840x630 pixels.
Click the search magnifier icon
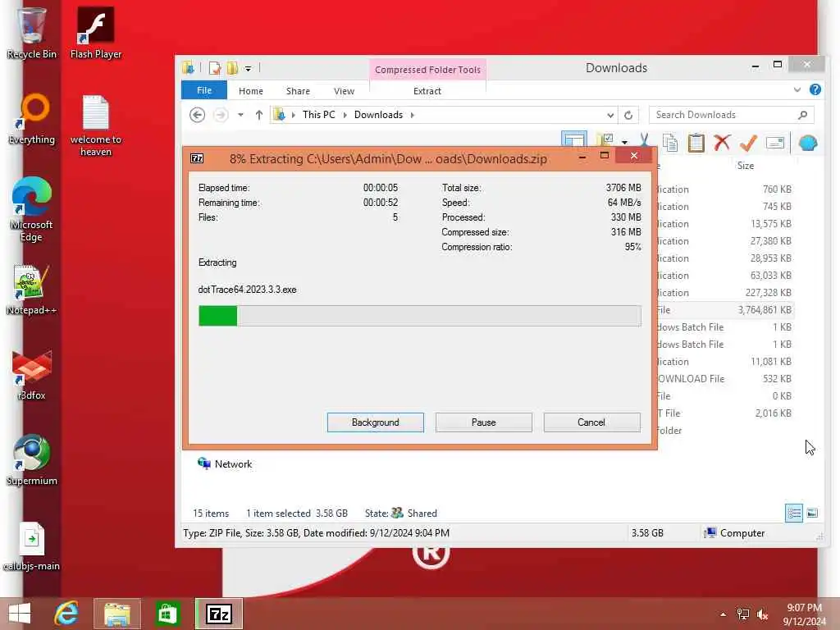coord(802,115)
